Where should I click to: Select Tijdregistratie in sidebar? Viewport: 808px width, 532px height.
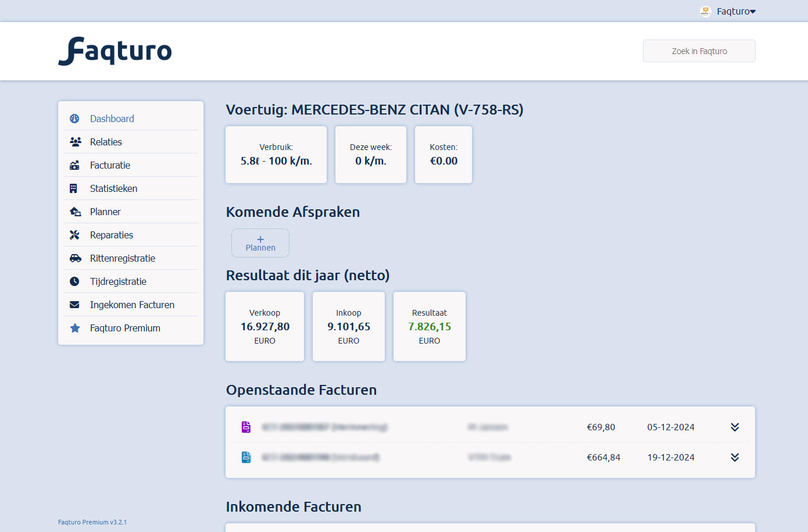click(131, 281)
